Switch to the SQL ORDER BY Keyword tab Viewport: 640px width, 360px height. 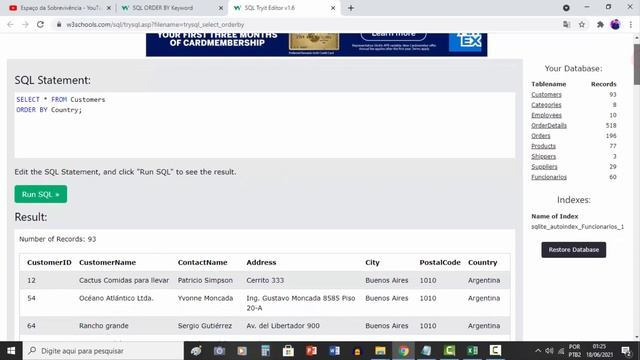[171, 8]
